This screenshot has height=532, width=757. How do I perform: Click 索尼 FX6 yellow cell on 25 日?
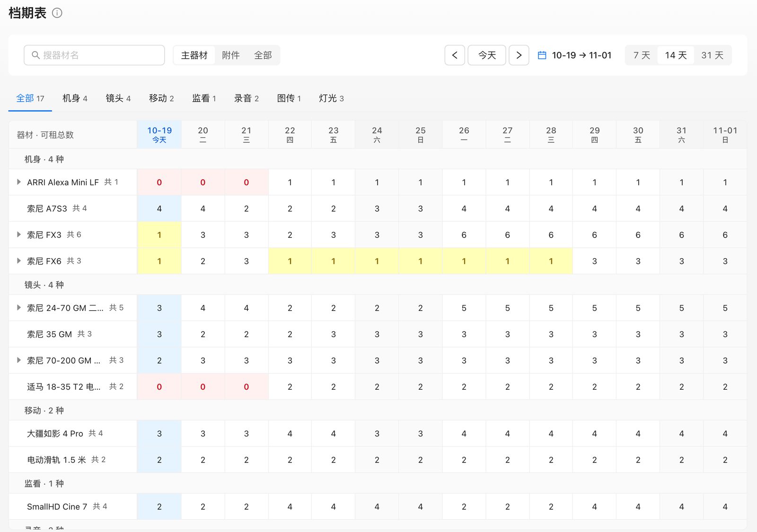(421, 261)
